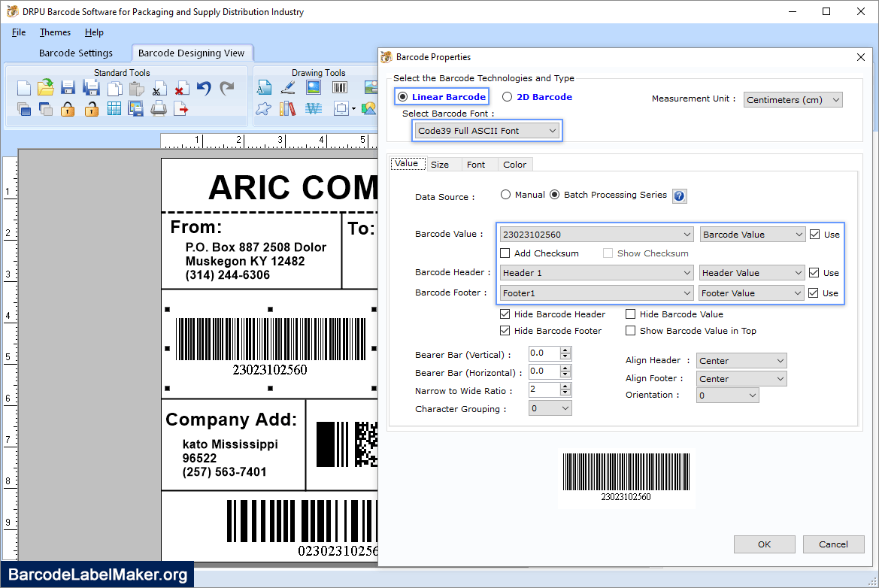Uncheck Hide Barcode Header
Screen dimensions: 879x588
505,314
